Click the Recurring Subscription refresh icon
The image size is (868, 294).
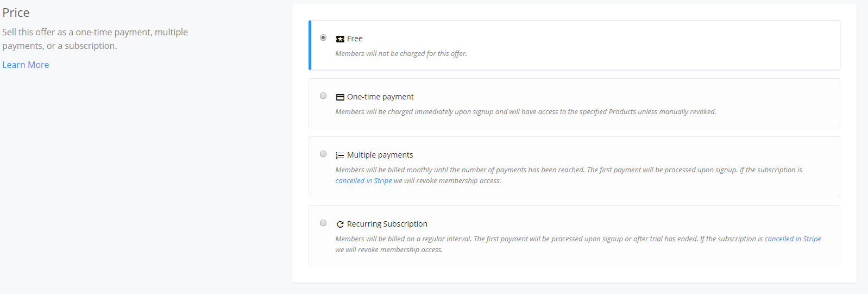click(340, 224)
